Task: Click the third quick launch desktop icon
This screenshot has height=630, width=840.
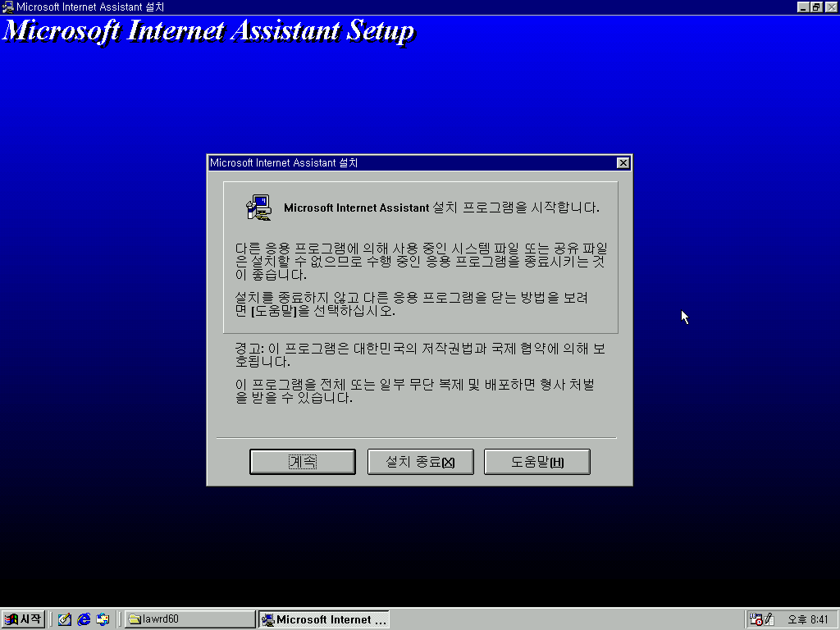Action: tap(103, 619)
